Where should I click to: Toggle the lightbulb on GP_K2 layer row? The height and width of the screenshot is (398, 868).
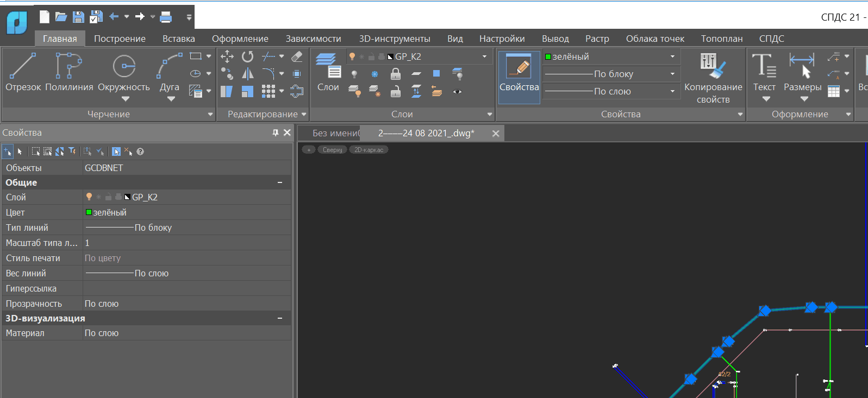[89, 197]
